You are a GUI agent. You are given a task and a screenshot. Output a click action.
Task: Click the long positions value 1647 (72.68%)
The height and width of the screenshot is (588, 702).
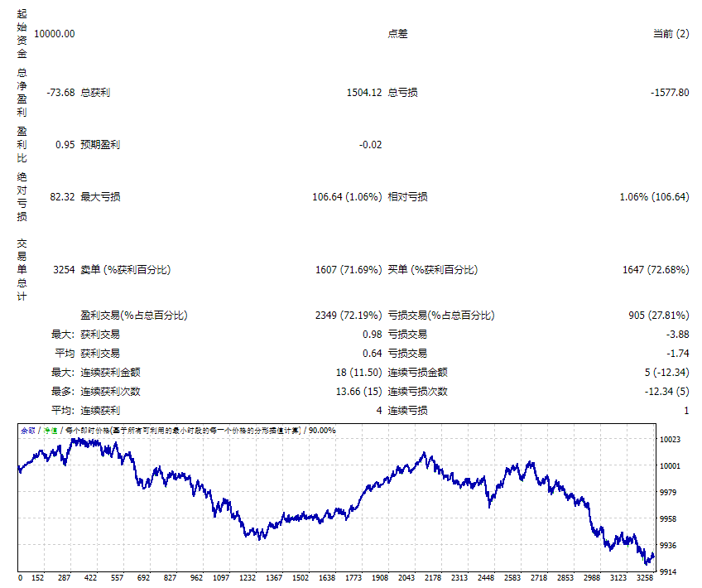pos(656,270)
